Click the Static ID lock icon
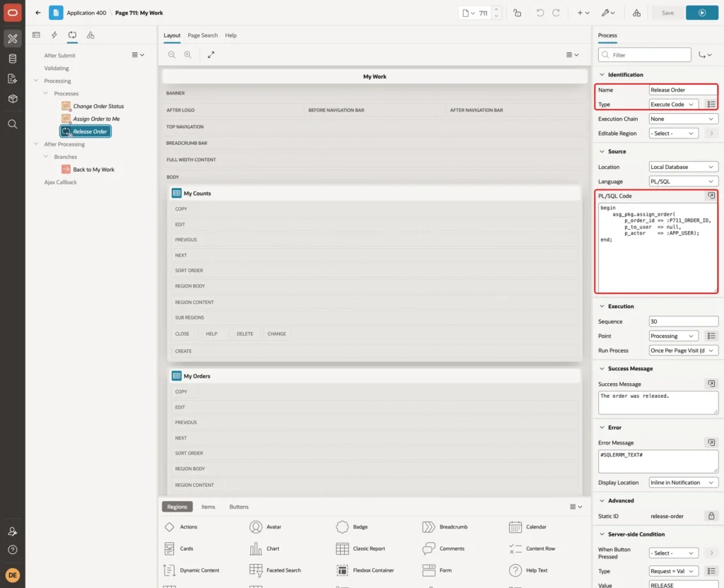724x588 pixels. tap(711, 515)
